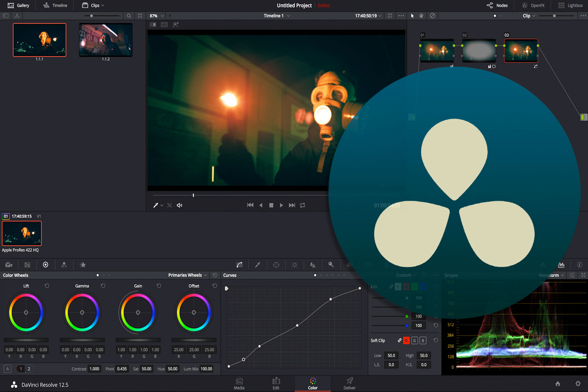Image resolution: width=588 pixels, height=392 pixels.
Task: Open the Curves palette from the toolbar
Action: (239, 265)
